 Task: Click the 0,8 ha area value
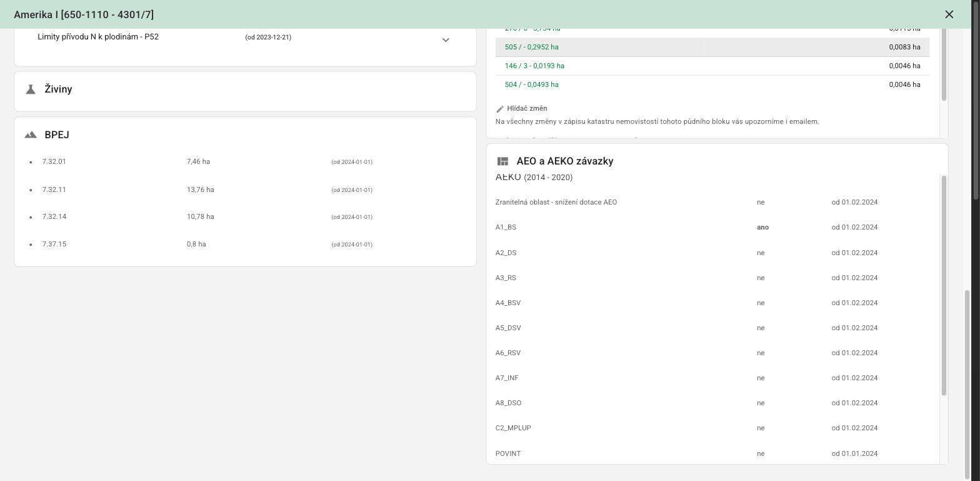[x=196, y=244]
